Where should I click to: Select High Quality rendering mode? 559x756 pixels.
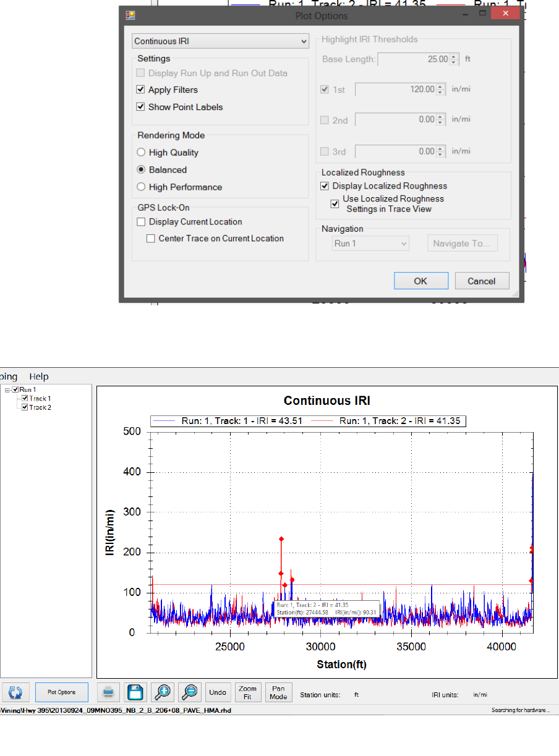click(x=141, y=153)
